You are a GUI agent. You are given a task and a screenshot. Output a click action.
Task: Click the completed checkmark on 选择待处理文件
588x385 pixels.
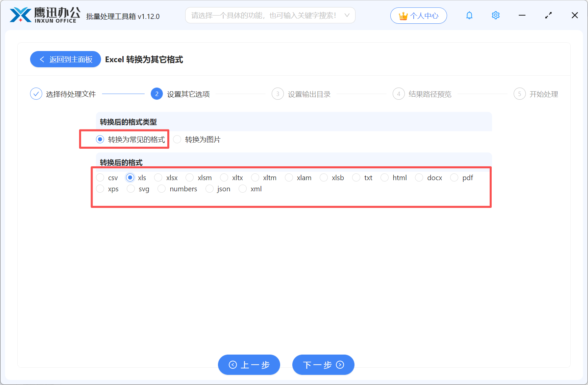[x=36, y=94]
